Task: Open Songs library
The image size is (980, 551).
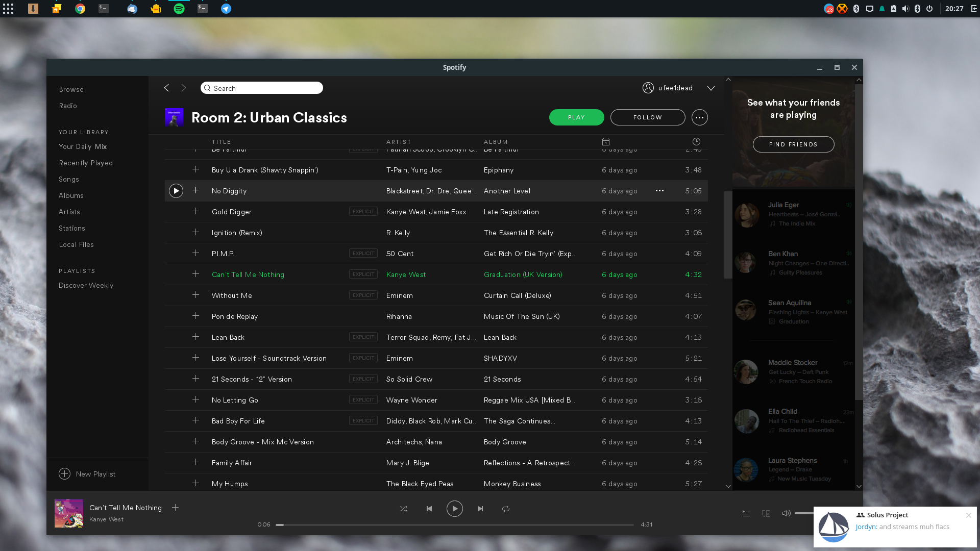Action: 69,179
